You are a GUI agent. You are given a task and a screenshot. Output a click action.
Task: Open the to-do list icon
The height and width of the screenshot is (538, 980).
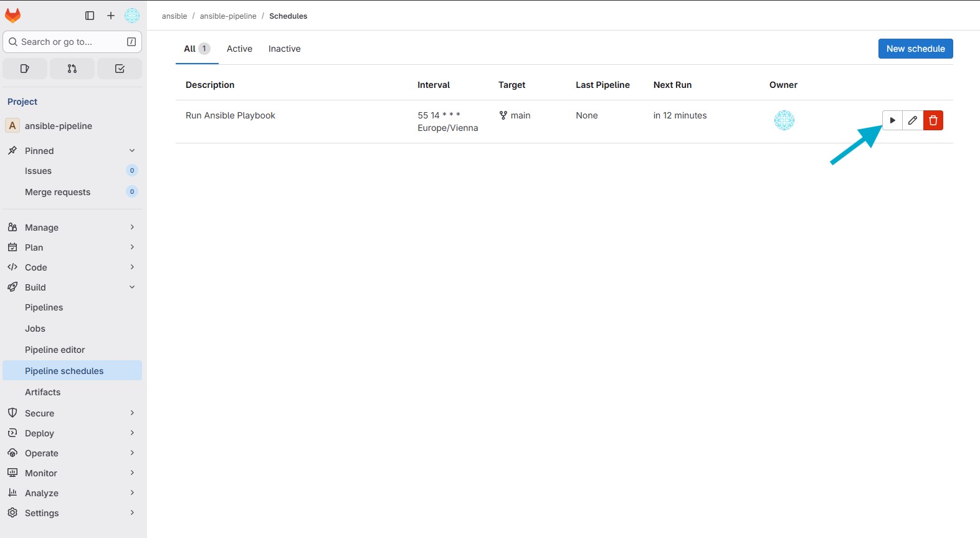click(120, 69)
